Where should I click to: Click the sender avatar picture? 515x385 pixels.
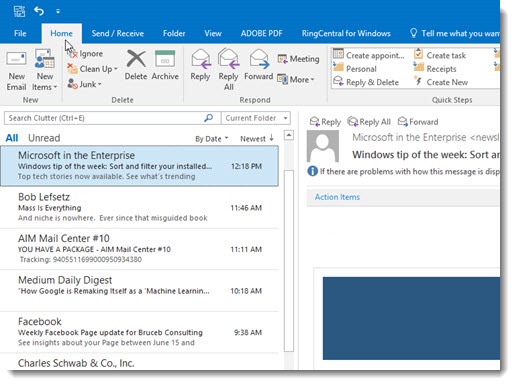point(323,146)
